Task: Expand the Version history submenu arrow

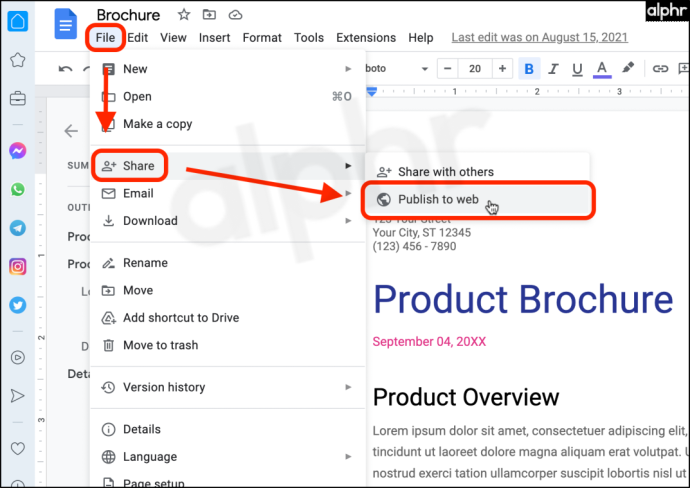Action: coord(348,387)
